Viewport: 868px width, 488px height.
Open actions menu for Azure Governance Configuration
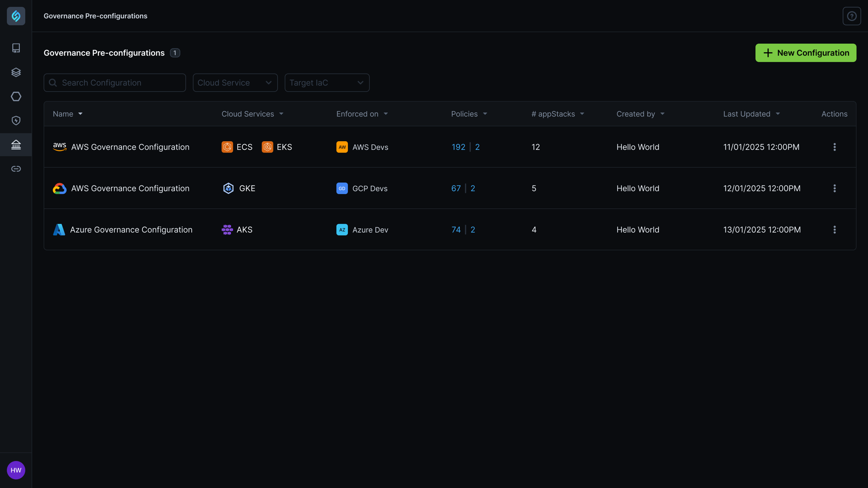point(835,229)
